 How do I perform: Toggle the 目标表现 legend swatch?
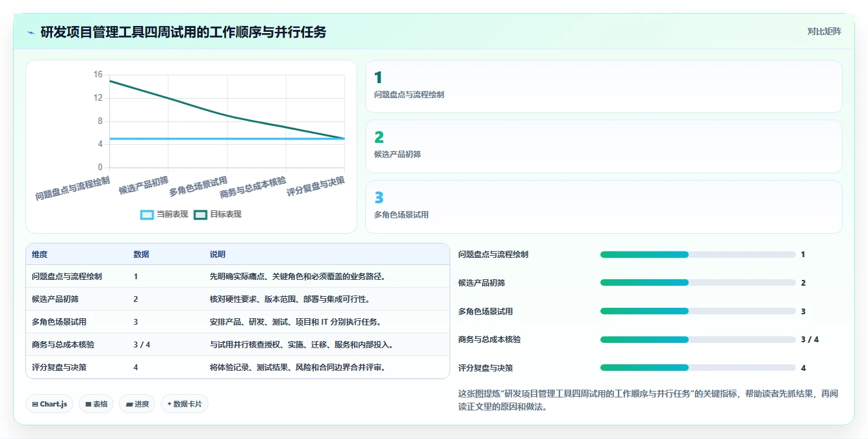(x=200, y=214)
